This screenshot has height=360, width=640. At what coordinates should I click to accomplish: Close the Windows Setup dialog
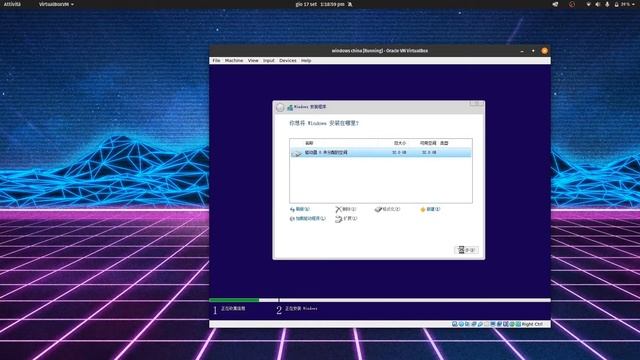coord(476,104)
